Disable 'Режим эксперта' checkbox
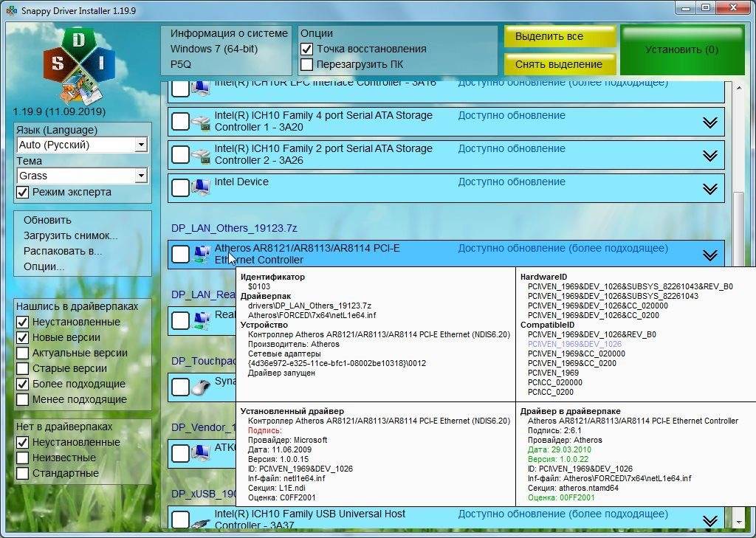 point(22,193)
